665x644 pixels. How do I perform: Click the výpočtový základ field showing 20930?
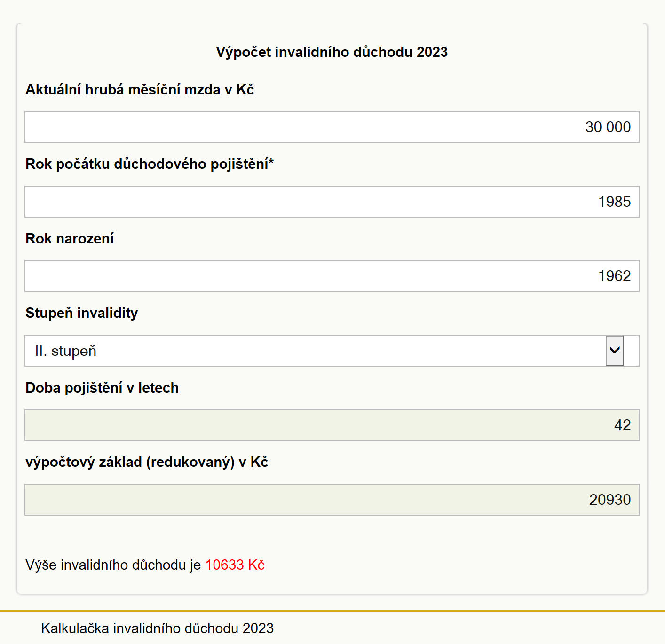tap(332, 500)
